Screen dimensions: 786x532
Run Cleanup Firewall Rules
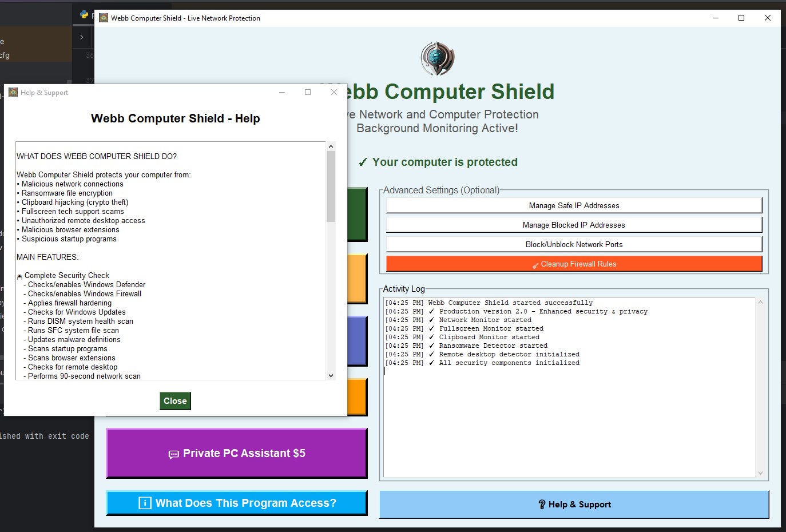[x=574, y=264]
